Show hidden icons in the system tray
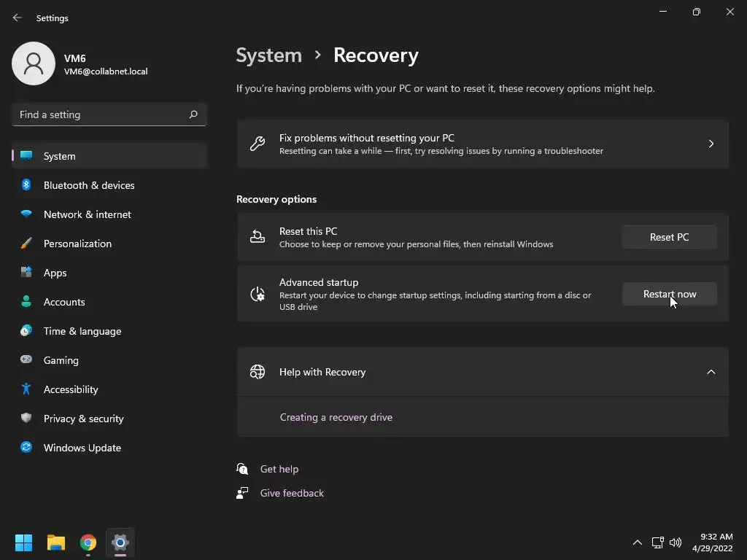The width and height of the screenshot is (747, 560). (637, 542)
